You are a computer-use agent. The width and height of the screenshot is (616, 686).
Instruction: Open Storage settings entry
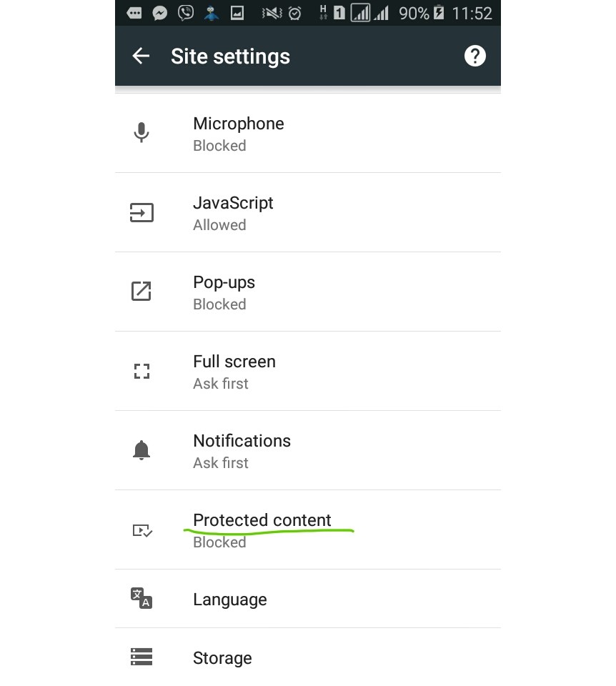[x=308, y=657]
